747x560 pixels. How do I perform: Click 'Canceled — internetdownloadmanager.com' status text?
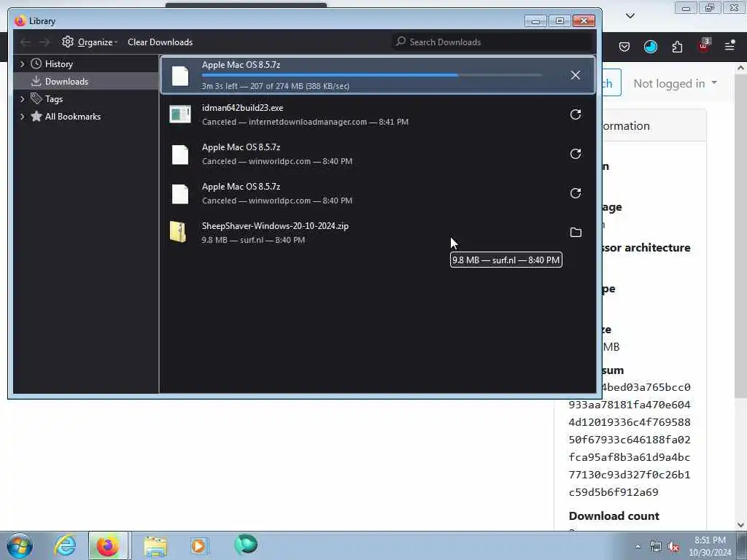[305, 122]
